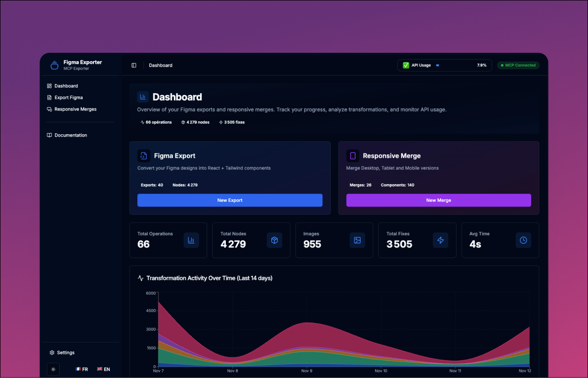Click the Dashboard heading chart icon
Screen dimensions: 588x378
click(143, 97)
